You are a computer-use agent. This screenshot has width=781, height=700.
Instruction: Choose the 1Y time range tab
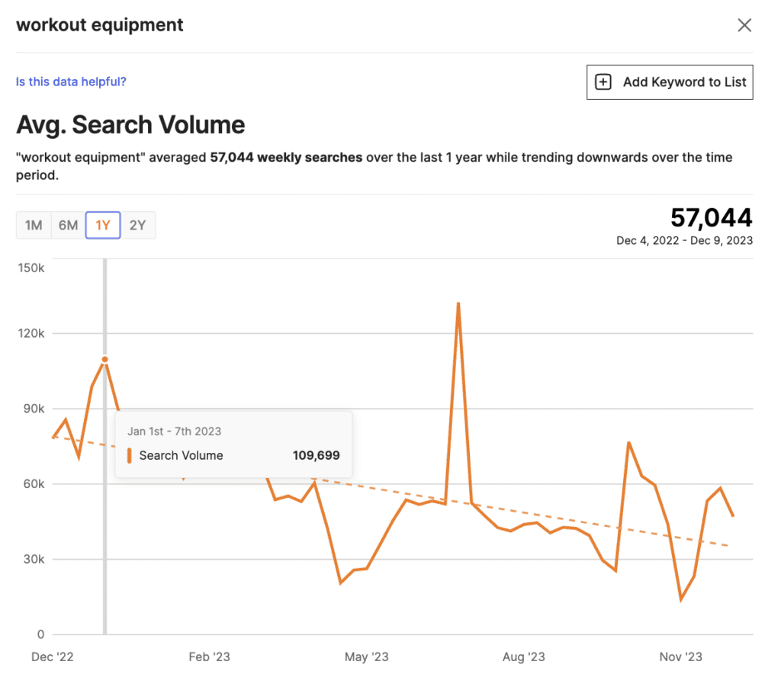103,225
